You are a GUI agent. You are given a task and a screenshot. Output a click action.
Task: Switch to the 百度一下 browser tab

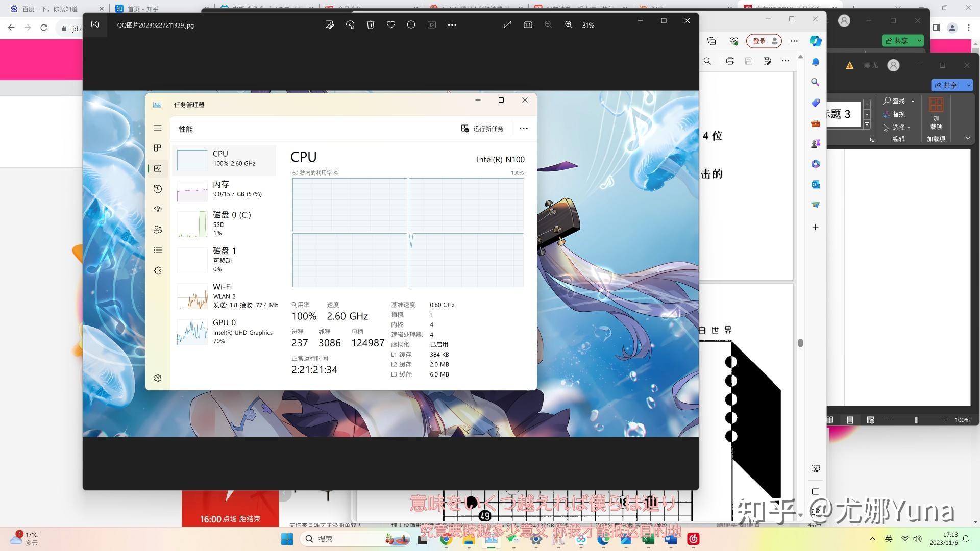tap(50, 9)
